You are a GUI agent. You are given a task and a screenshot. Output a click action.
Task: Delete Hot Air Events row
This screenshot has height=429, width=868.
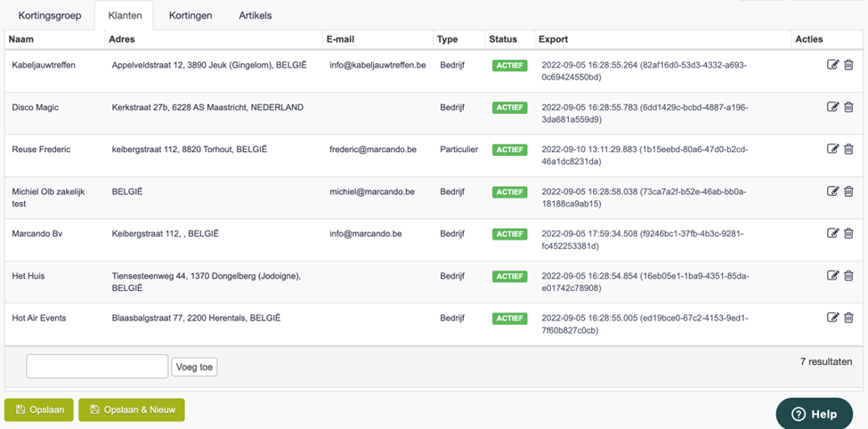848,318
